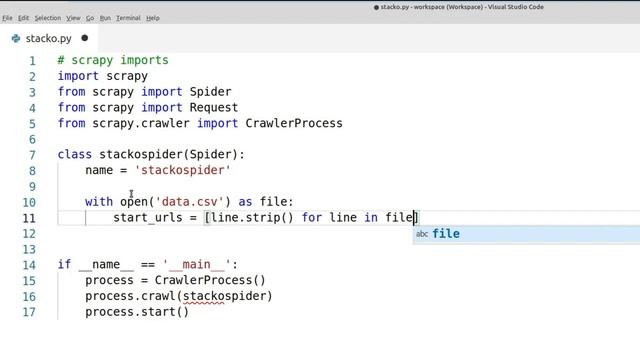
Task: Click the class name 'stackospider(Spider):' on line 7
Action: [x=172, y=154]
